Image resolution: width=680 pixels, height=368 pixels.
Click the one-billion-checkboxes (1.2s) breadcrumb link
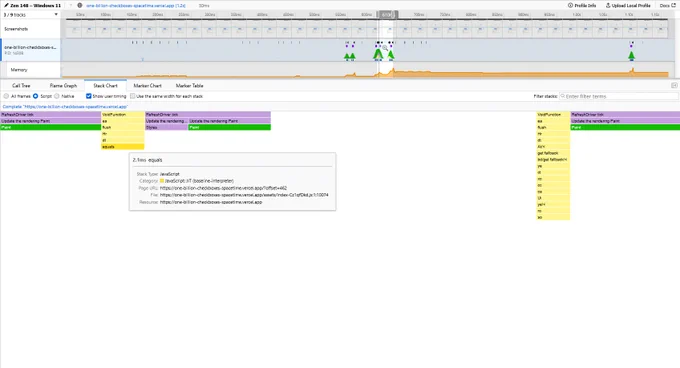tap(136, 6)
